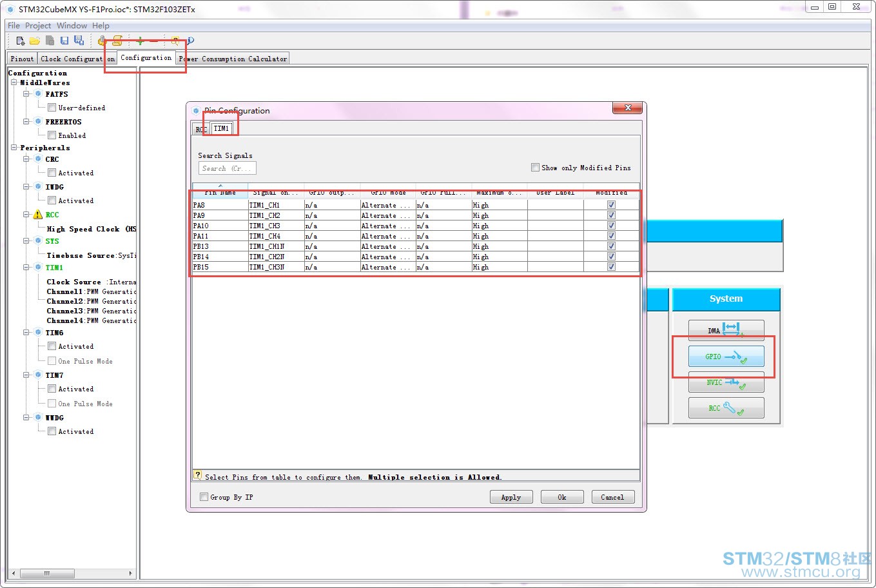Open the Help menu
The image size is (876, 588).
[101, 26]
